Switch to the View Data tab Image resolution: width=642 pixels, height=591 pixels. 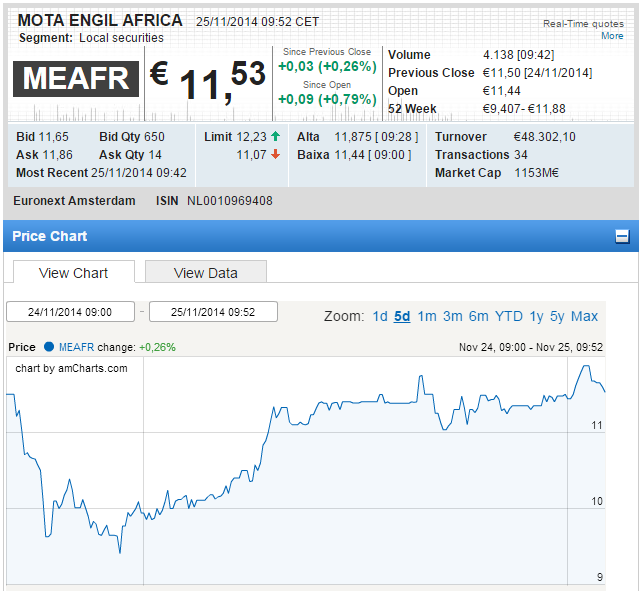[206, 272]
